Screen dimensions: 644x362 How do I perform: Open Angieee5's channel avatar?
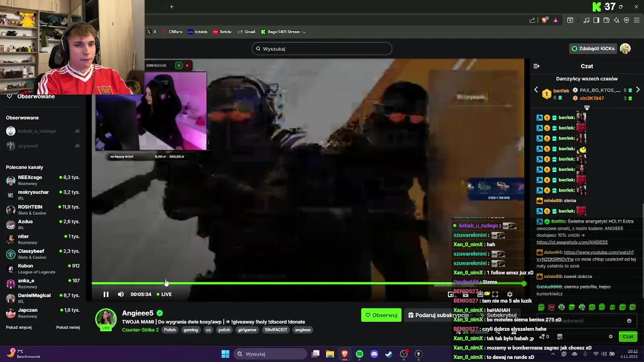[x=106, y=320]
